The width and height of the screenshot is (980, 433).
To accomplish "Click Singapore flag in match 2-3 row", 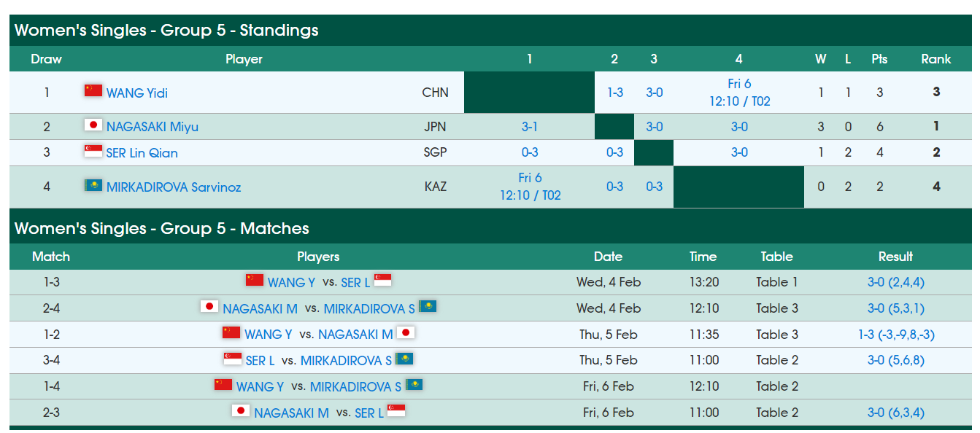I will 396,411.
